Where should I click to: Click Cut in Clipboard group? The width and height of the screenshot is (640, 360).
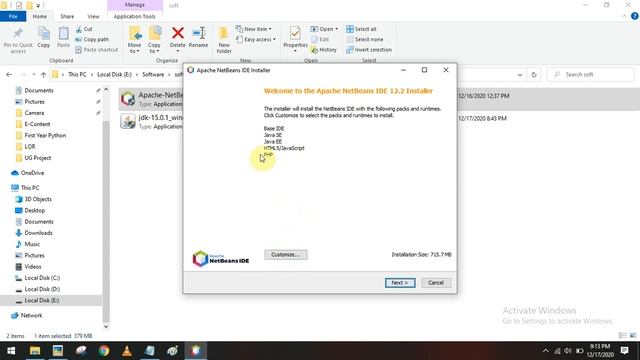[84, 29]
